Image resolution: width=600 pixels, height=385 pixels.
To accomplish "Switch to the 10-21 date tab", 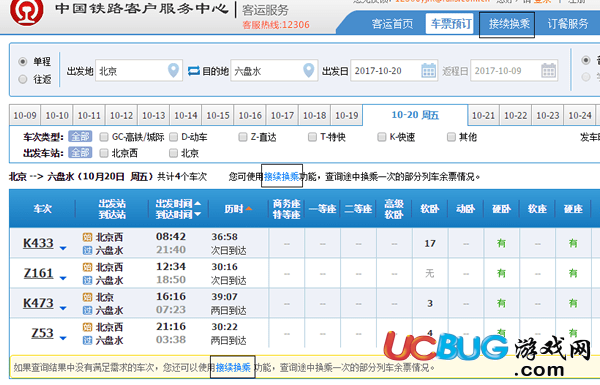I will [483, 115].
